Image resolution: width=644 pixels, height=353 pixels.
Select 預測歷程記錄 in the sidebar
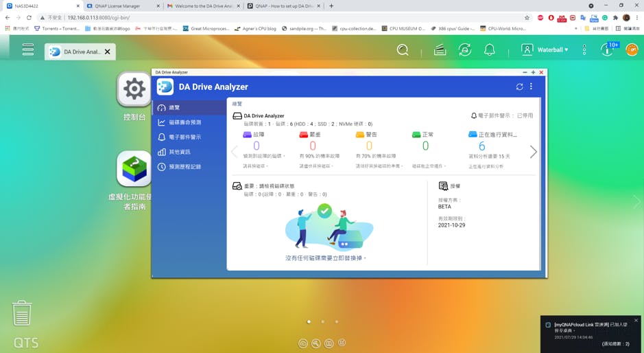(x=184, y=167)
